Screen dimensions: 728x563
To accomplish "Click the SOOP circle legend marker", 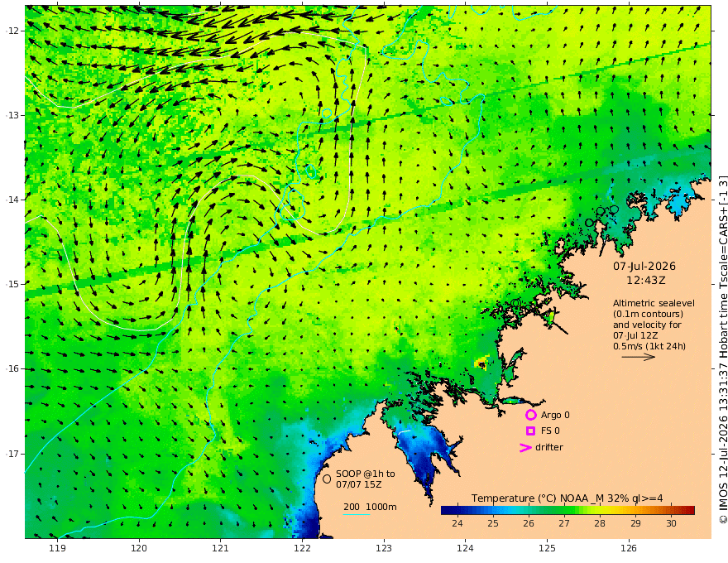I will (327, 479).
